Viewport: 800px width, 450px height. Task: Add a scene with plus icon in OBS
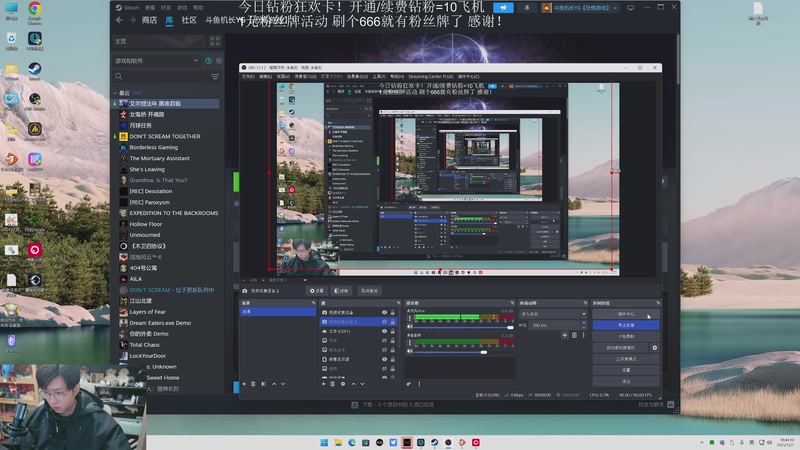pos(244,384)
